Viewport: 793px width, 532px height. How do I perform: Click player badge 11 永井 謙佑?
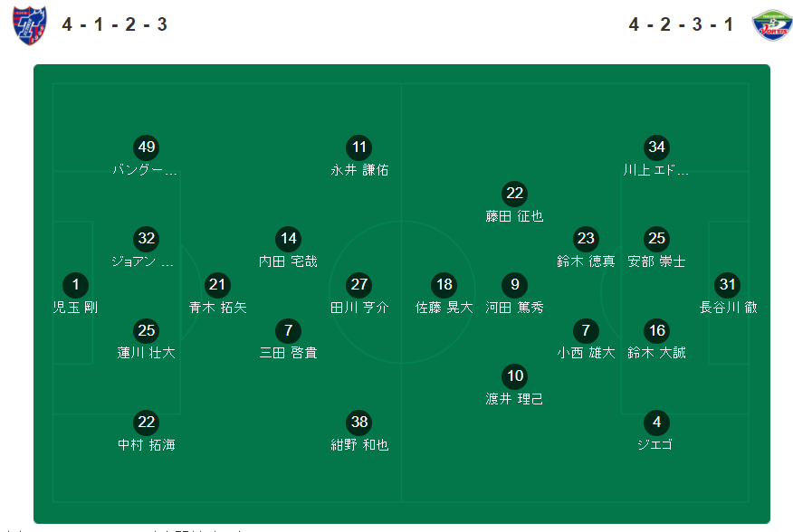click(x=359, y=147)
